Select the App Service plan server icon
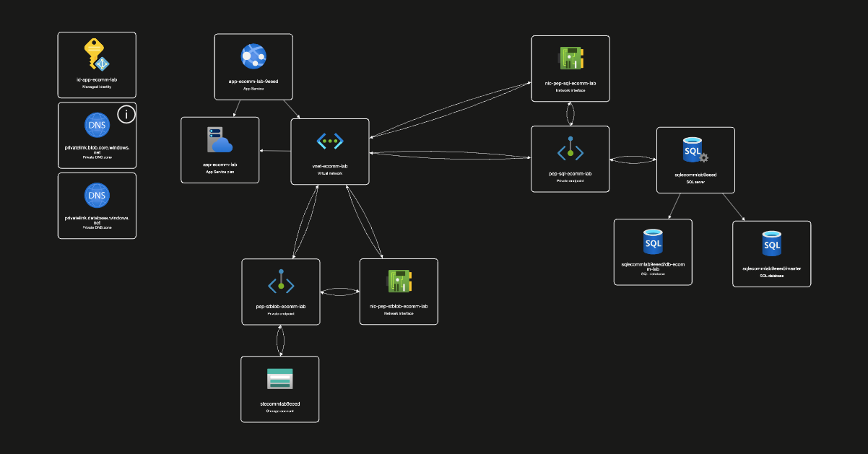Screen dimensions: 868x454 pos(220,140)
